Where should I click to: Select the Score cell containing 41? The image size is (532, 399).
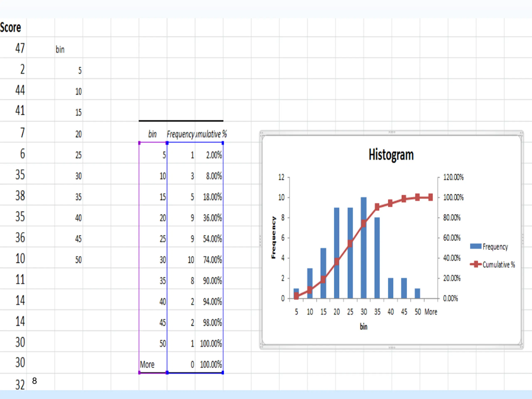click(x=13, y=110)
